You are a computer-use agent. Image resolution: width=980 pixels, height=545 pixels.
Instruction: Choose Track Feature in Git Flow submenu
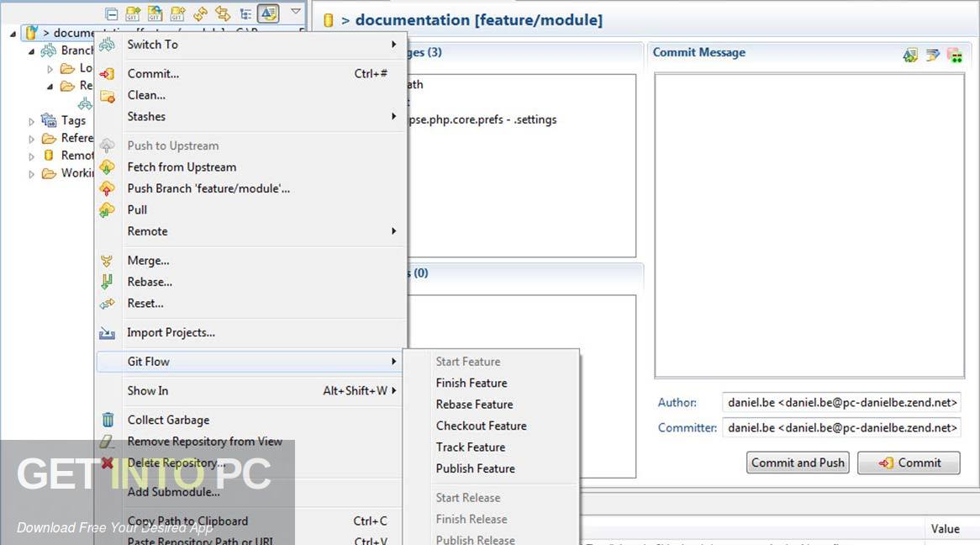pos(491,447)
